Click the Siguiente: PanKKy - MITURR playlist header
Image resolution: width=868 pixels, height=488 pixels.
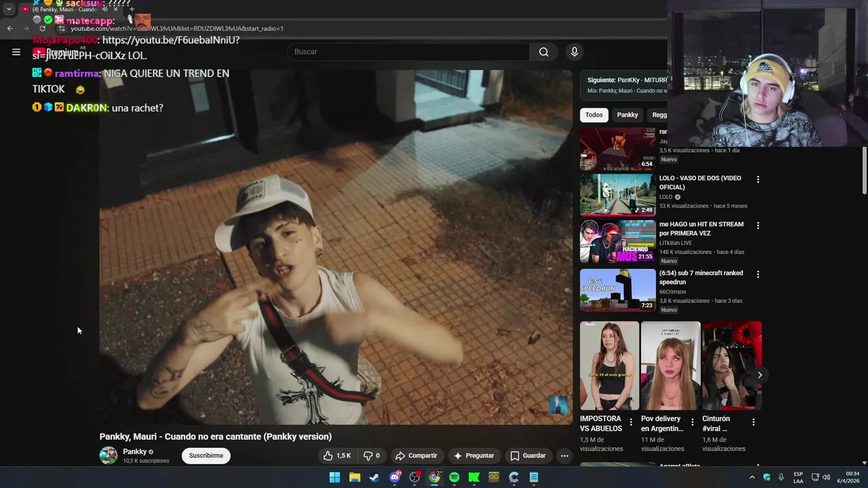627,80
